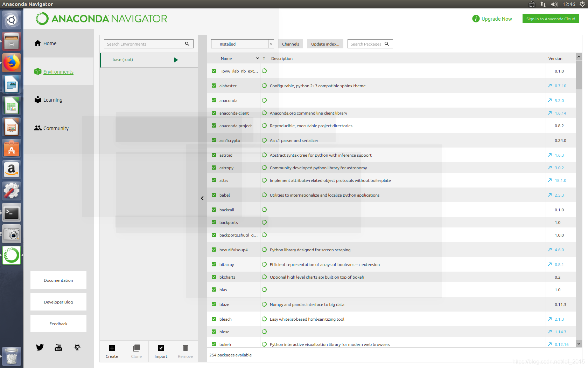
Task: Select the Environments tab
Action: tap(59, 72)
